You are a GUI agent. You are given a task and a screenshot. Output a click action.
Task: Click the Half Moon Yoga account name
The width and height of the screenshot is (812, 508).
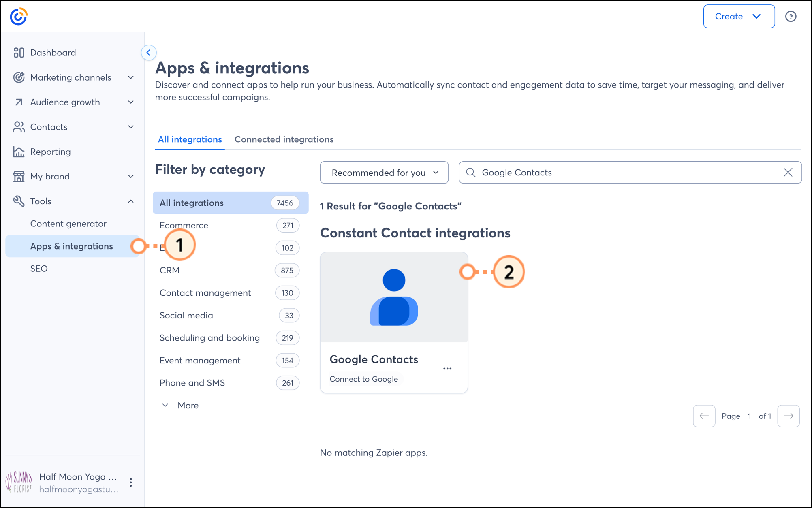(x=78, y=477)
